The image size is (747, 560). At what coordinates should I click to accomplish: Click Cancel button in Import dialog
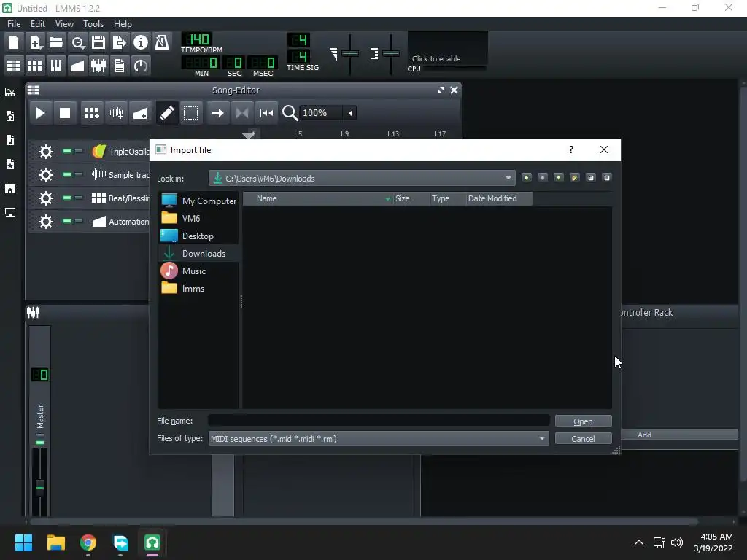click(x=583, y=438)
